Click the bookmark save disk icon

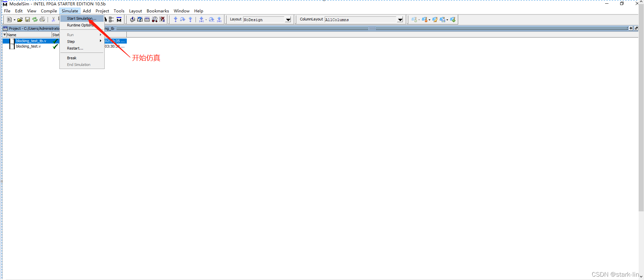click(x=442, y=19)
